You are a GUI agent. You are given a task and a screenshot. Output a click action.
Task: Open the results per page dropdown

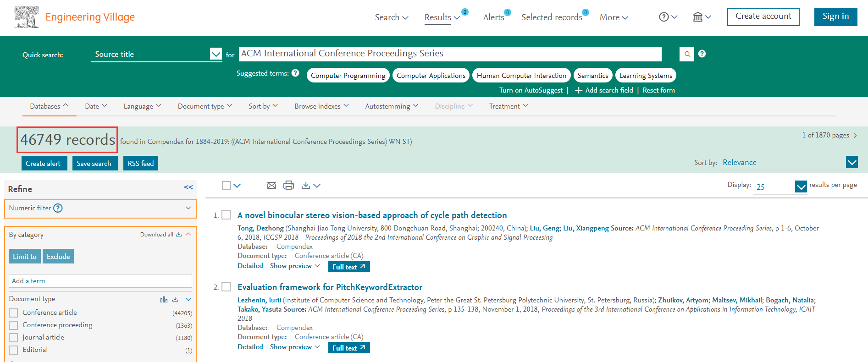coord(801,186)
